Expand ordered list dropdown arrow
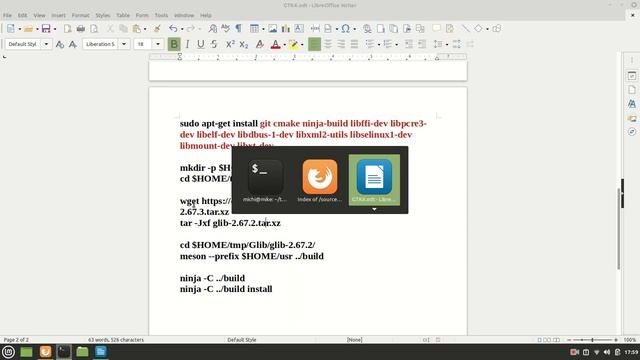The image size is (640, 360). pos(396,44)
